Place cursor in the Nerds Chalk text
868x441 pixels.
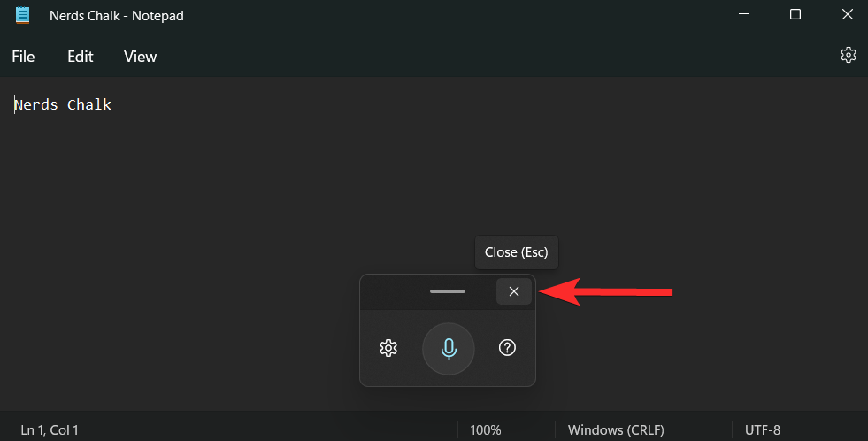[x=63, y=104]
